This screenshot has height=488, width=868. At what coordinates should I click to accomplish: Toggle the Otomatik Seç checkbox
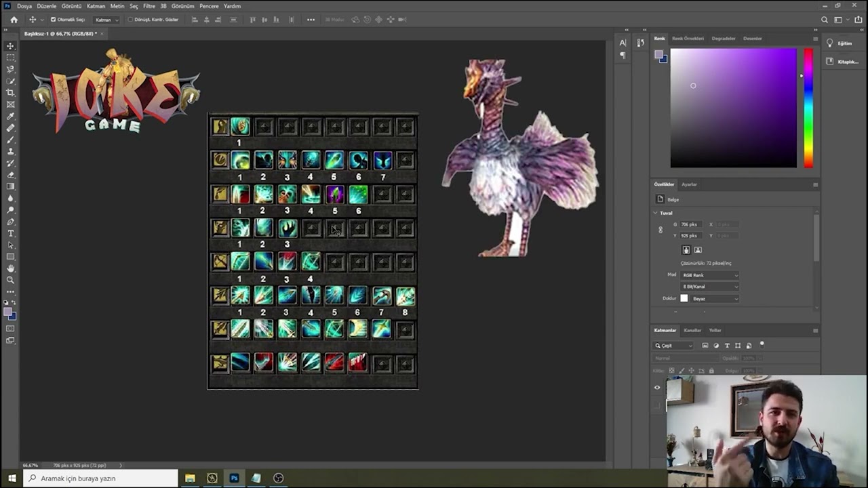54,20
